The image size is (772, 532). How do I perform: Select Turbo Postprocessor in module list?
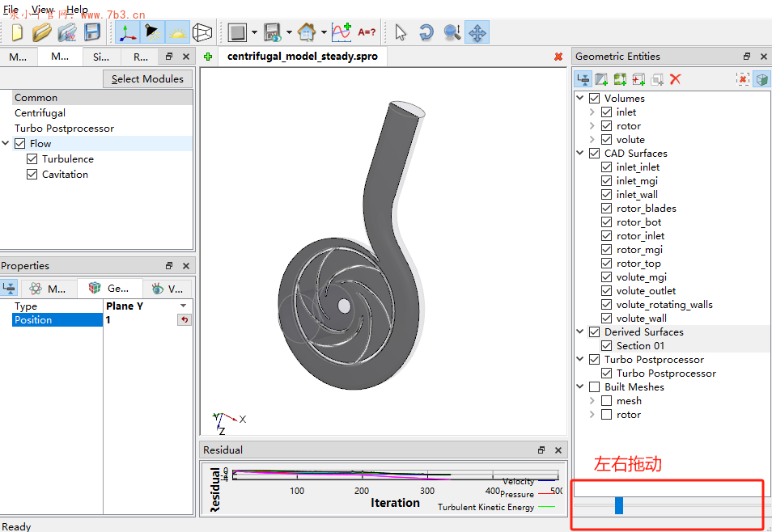pos(64,129)
